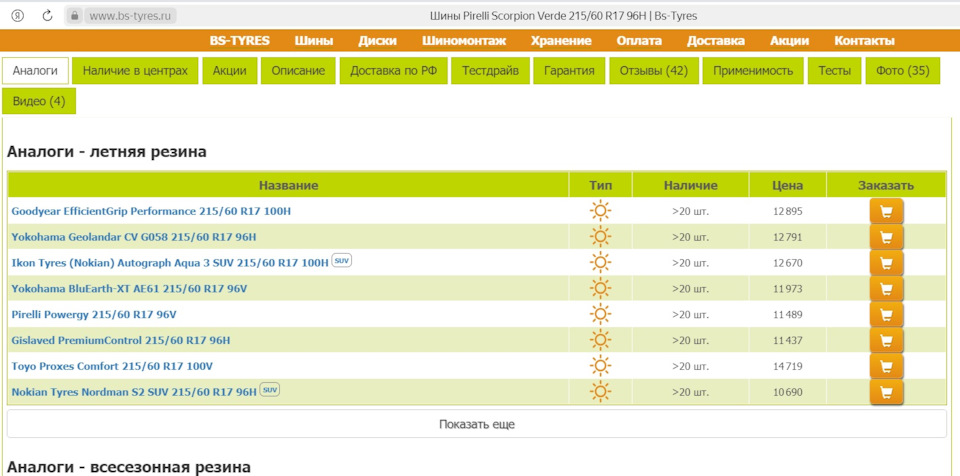Screen dimensions: 960x476
Task: Click the sun icon in the Ikon Tyres row
Action: pyautogui.click(x=600, y=263)
